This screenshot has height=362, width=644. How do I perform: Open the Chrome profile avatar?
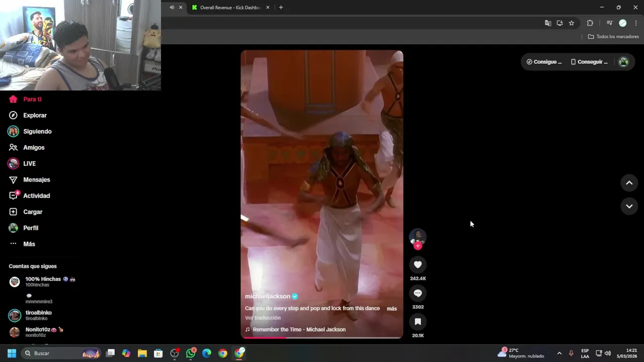tap(623, 23)
